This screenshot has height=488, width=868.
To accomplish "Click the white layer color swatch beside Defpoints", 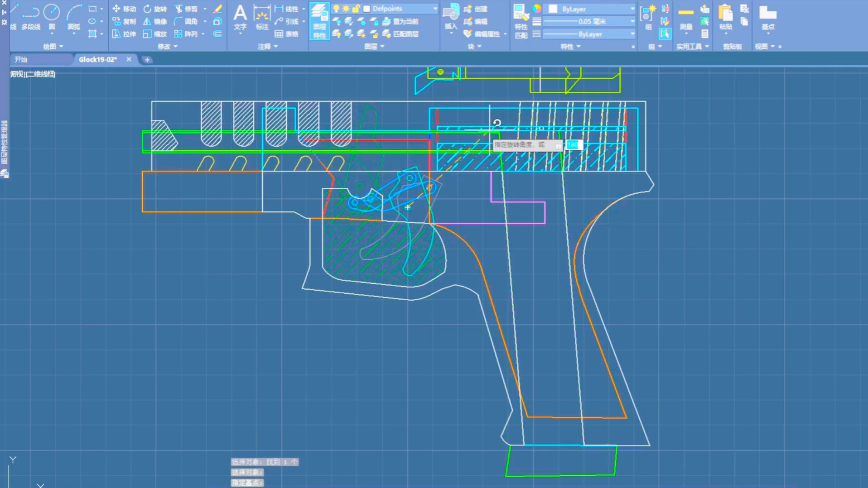I will pyautogui.click(x=367, y=9).
